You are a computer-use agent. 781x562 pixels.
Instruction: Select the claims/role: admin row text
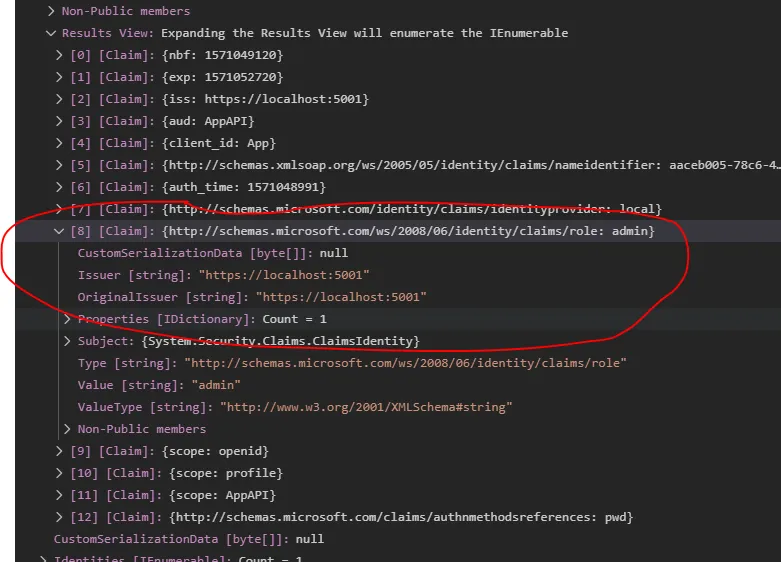(408, 231)
